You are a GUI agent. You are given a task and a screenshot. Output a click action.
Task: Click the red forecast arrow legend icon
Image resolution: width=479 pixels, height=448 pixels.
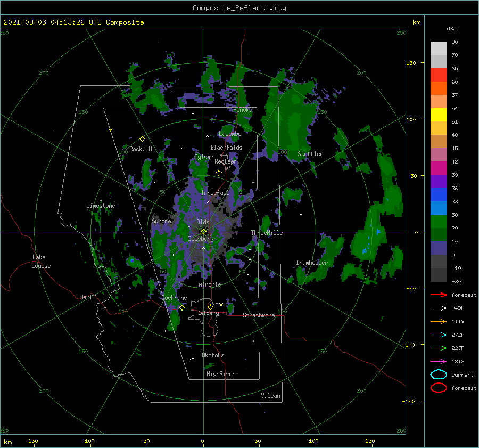[x=439, y=295]
